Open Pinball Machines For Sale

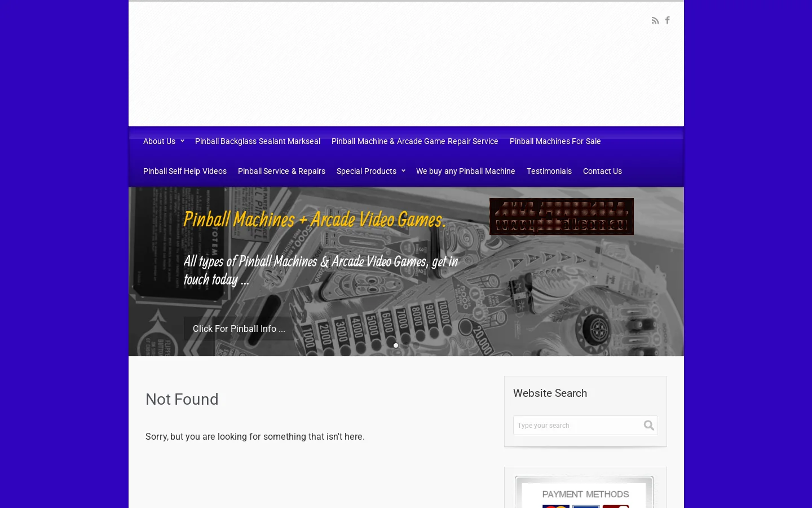point(555,141)
